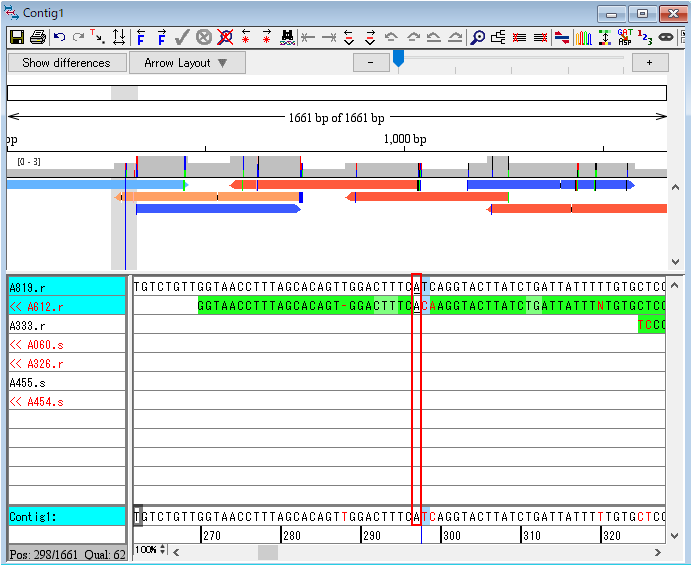Click the Print icon in toolbar
The height and width of the screenshot is (566, 692).
click(x=38, y=38)
